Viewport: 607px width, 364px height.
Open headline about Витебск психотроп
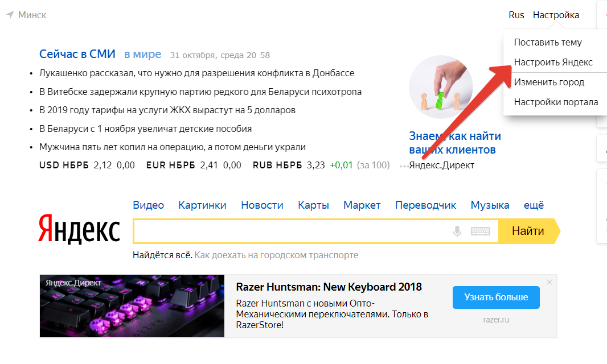click(200, 92)
